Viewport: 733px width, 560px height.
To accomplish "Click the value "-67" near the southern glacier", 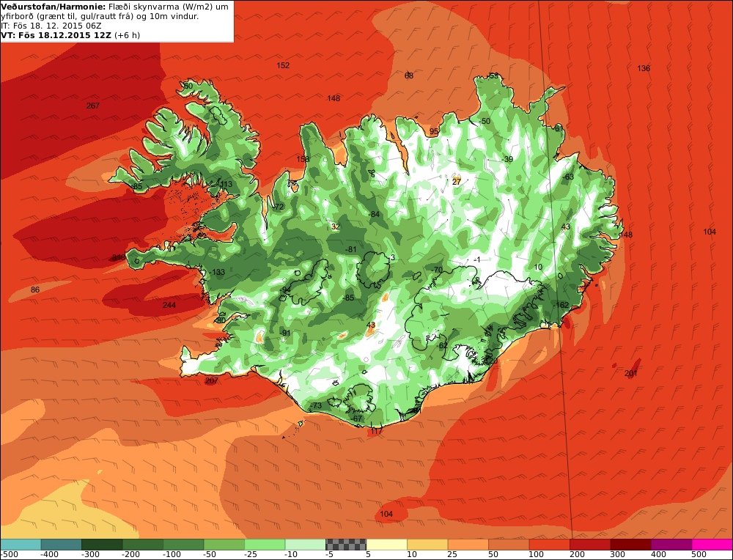I will pyautogui.click(x=357, y=419).
